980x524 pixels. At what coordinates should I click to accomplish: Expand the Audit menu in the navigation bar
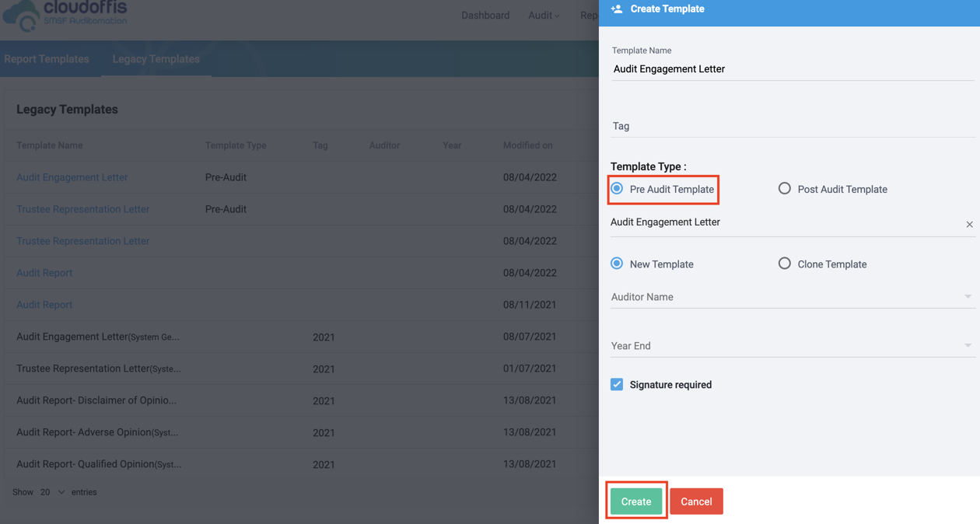tap(543, 15)
